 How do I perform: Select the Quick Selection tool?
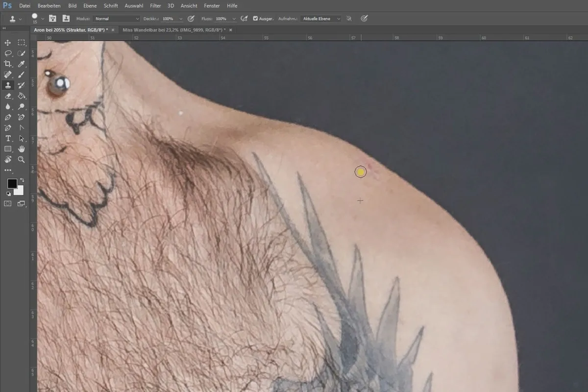[x=22, y=53]
